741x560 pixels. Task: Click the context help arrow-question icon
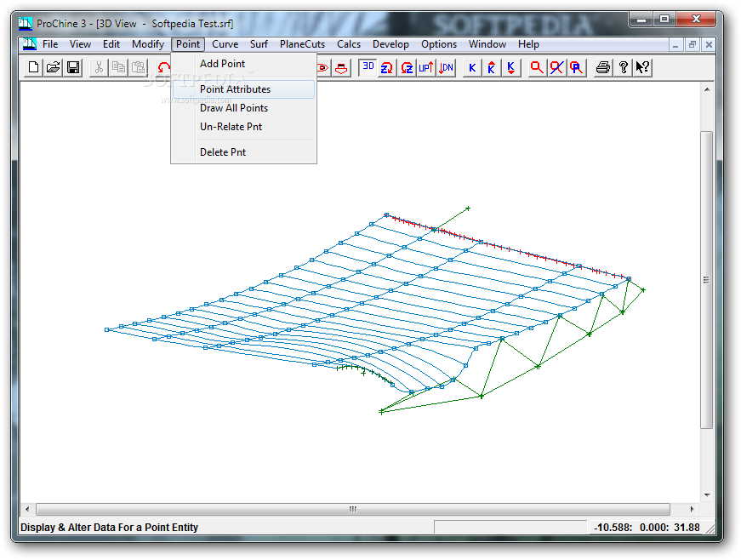642,67
